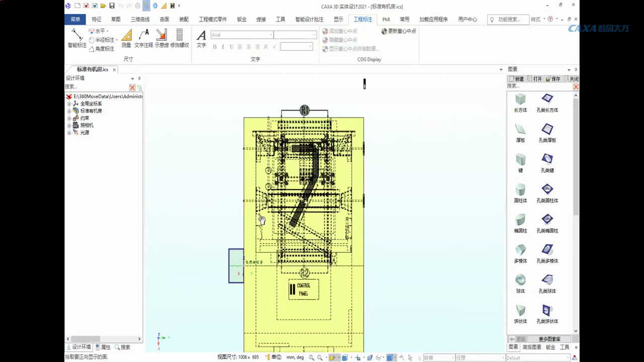The width and height of the screenshot is (644, 362).
Task: Toggle bold text formatting
Action: pos(214,46)
